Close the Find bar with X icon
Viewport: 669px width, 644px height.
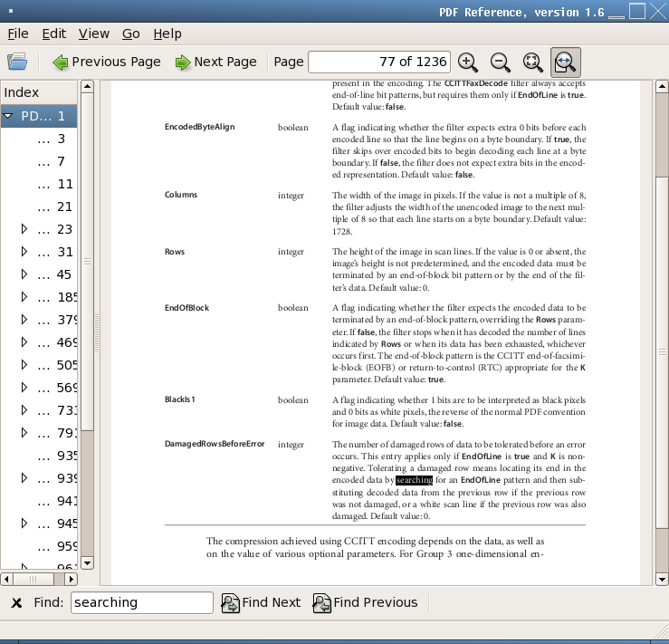16,603
